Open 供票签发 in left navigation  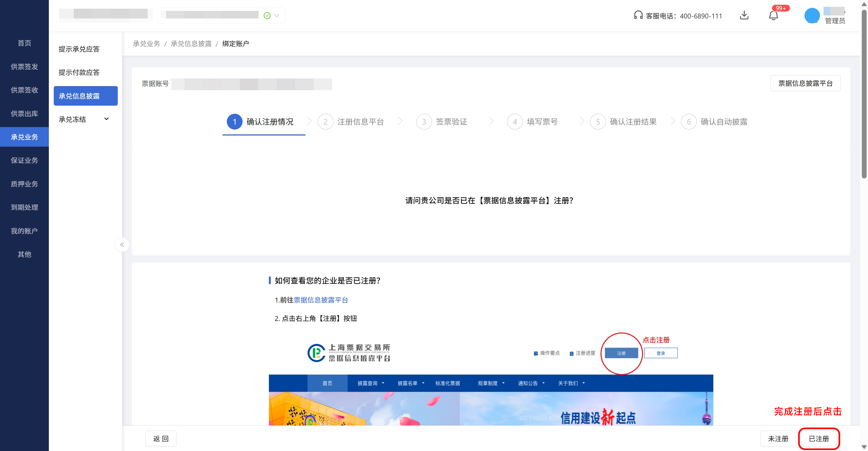(x=24, y=67)
